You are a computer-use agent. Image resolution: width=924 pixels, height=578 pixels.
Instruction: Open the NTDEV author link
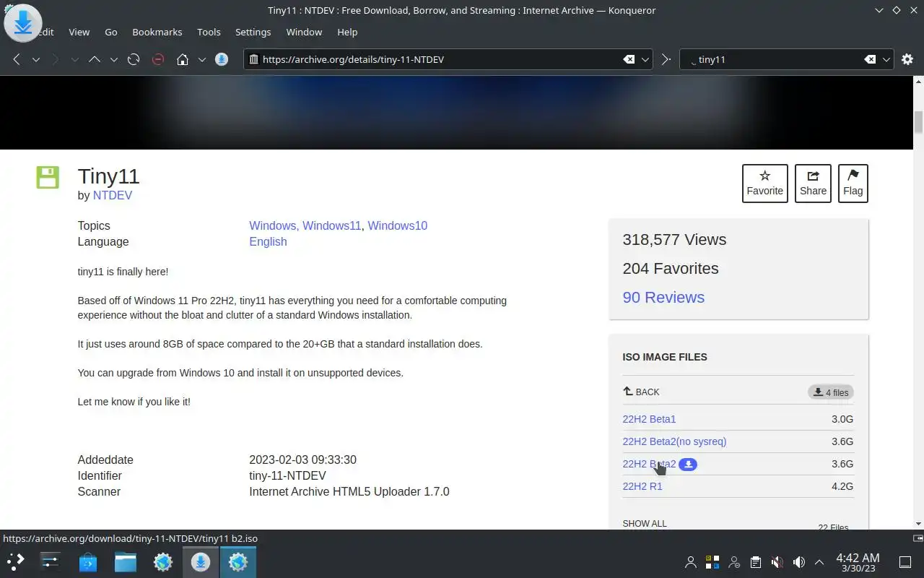point(113,195)
